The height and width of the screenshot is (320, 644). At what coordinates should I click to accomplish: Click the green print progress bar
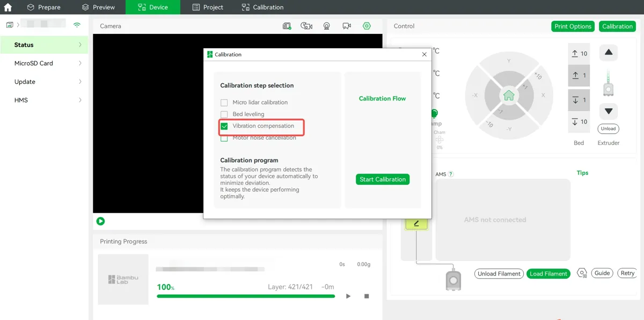click(x=246, y=296)
